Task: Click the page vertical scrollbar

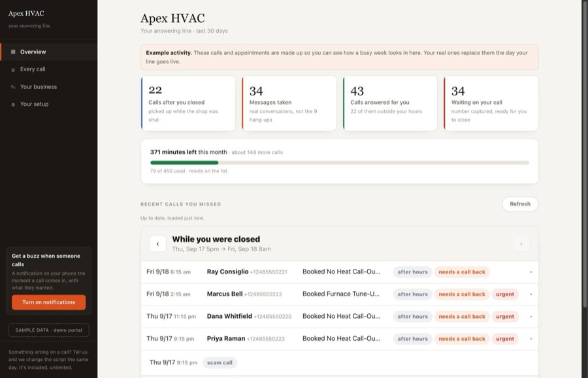Action: point(585,154)
